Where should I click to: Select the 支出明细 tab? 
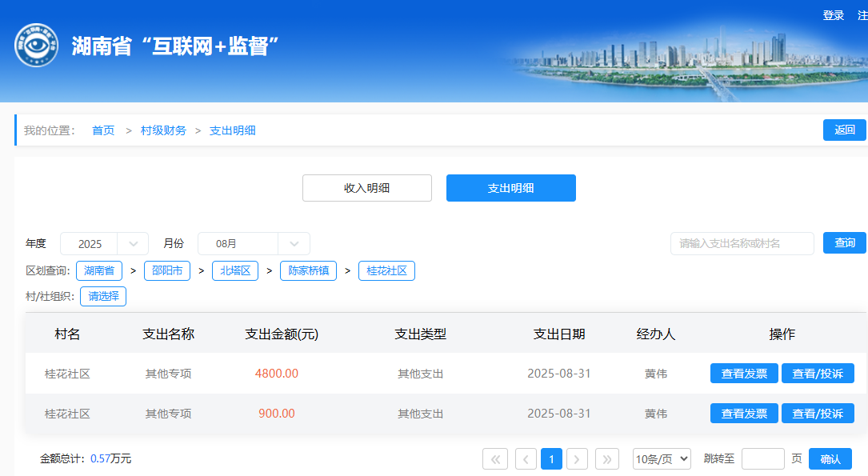511,188
